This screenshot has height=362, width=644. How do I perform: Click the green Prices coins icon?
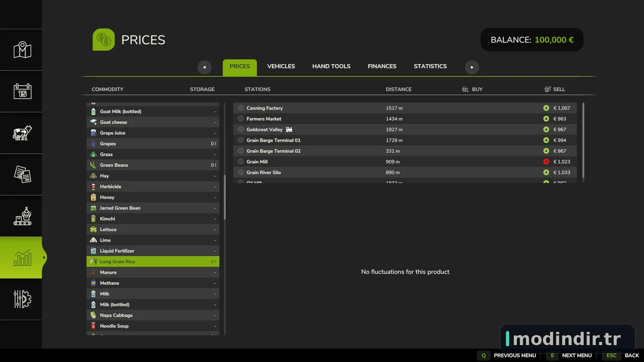point(103,39)
